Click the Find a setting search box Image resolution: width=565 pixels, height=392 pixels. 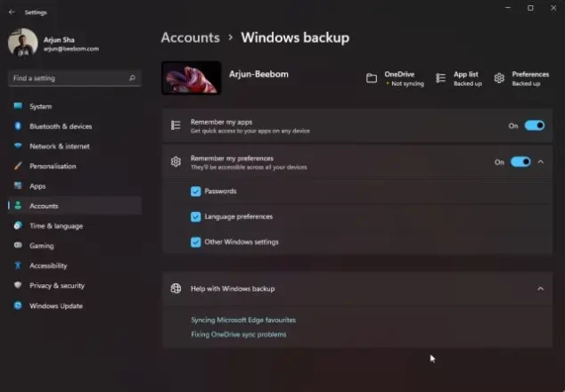[75, 78]
